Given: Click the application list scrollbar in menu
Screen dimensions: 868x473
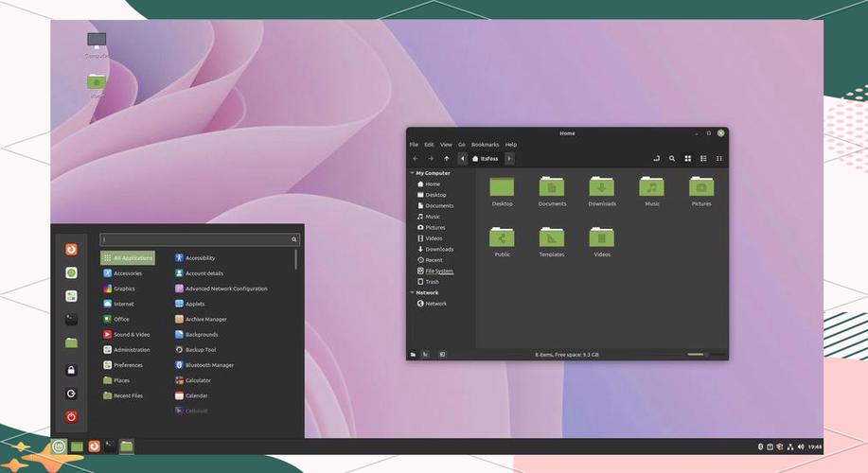Looking at the screenshot, I should click(x=295, y=259).
